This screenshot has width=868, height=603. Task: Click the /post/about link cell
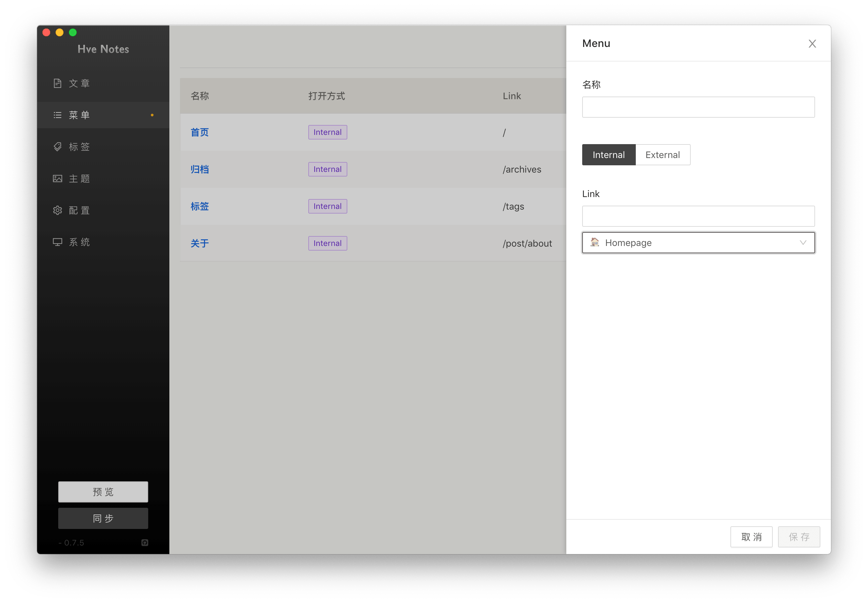pyautogui.click(x=527, y=243)
